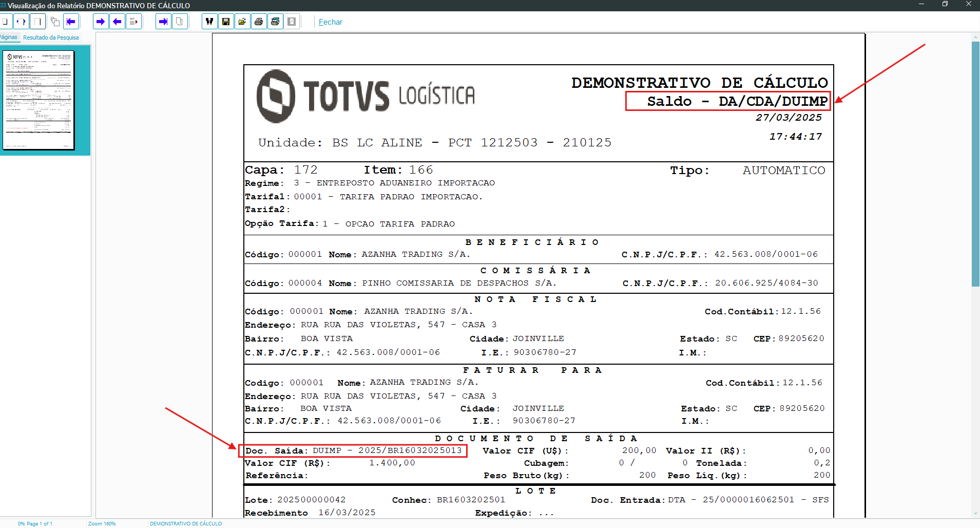Click 'ENTREPOSTO ADUANEIRO IMPORTACAO' regime text

[x=406, y=183]
